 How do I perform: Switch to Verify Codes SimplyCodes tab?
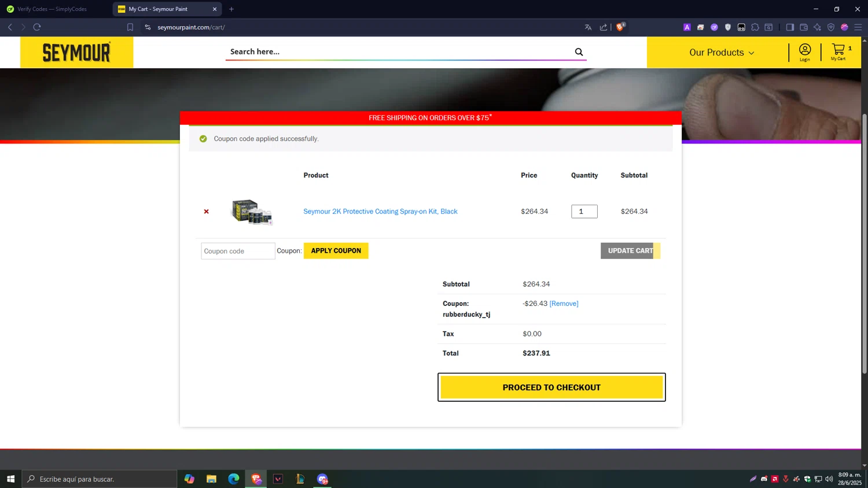52,9
